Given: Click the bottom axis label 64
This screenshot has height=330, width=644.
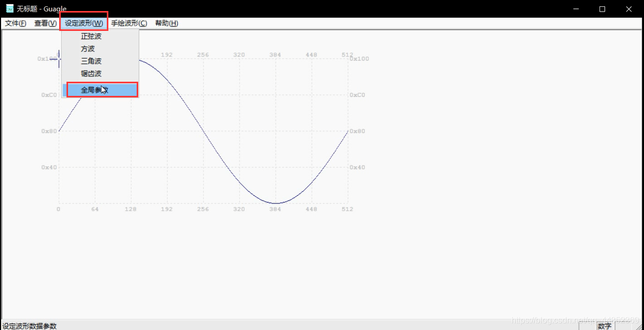Looking at the screenshot, I should tap(95, 209).
